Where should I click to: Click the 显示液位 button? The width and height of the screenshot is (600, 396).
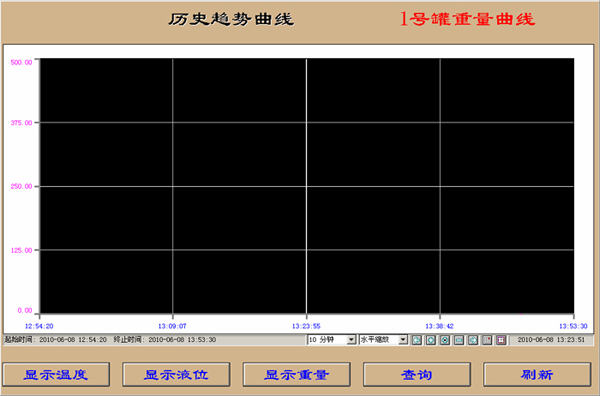(176, 375)
